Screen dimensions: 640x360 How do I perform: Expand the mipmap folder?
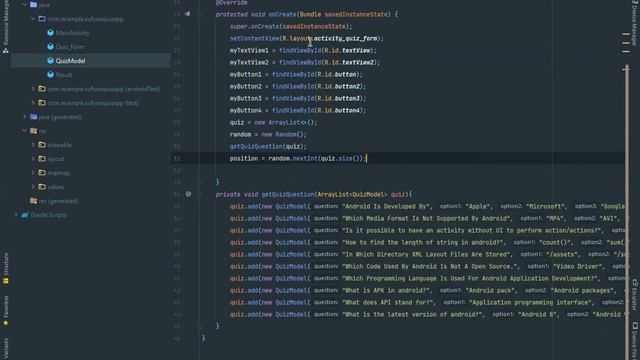(33, 173)
